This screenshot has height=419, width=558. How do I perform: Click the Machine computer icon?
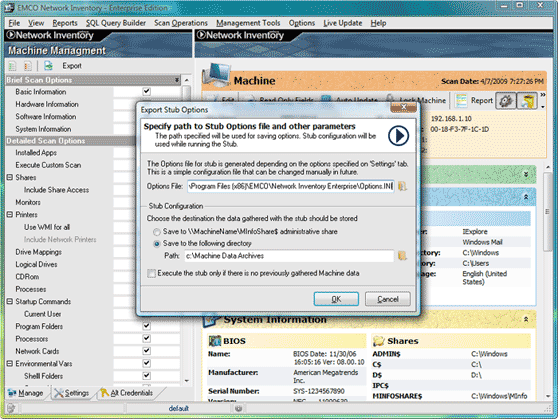click(x=216, y=75)
